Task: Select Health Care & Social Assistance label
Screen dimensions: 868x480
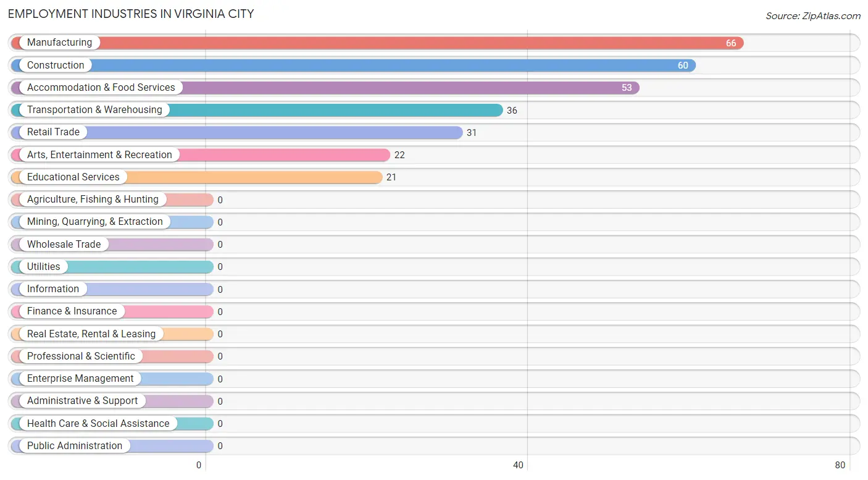Action: click(98, 424)
